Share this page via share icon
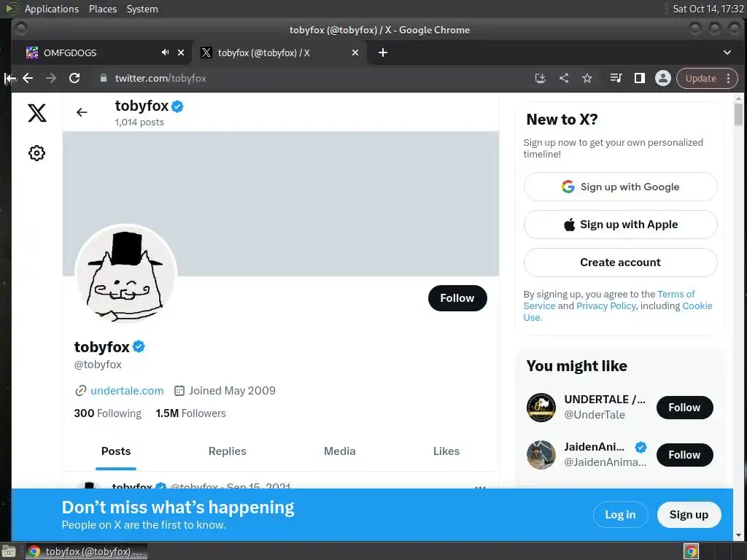This screenshot has height=560, width=747. [564, 78]
